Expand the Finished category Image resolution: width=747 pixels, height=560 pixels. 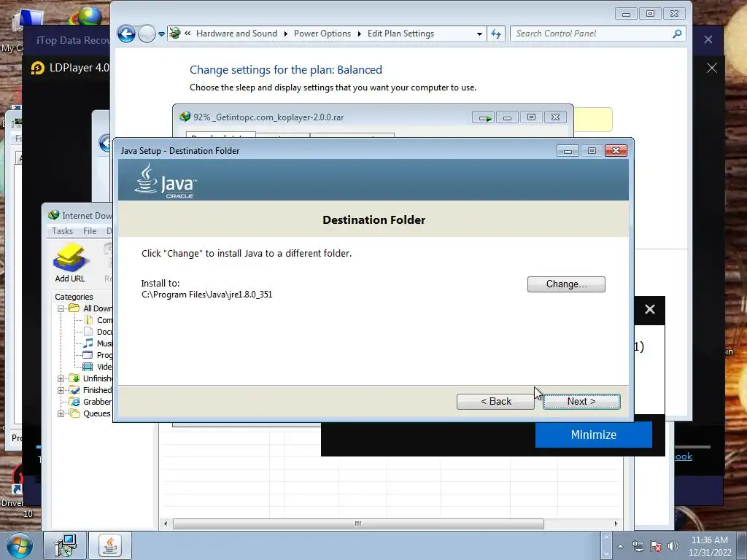click(x=61, y=390)
